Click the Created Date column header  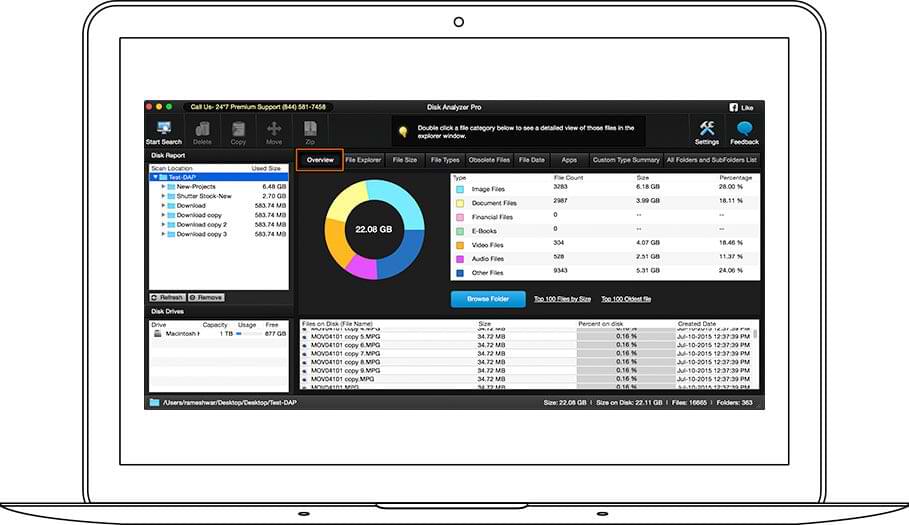point(697,324)
